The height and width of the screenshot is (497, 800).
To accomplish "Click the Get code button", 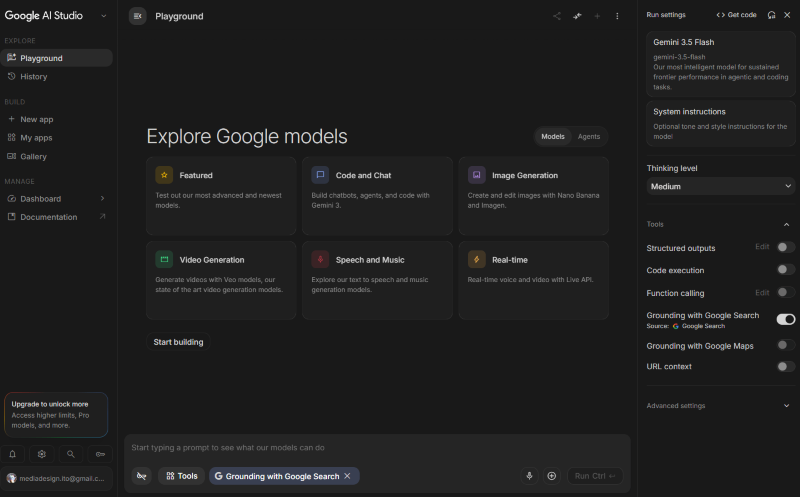I will coord(736,15).
